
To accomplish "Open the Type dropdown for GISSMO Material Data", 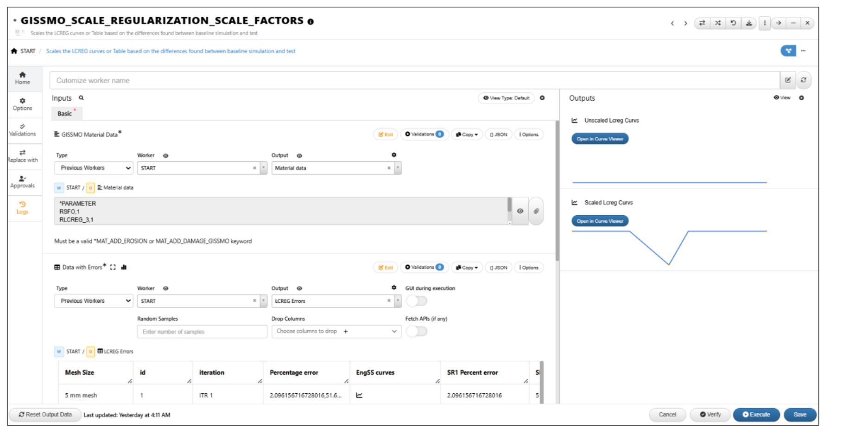I will click(x=94, y=168).
